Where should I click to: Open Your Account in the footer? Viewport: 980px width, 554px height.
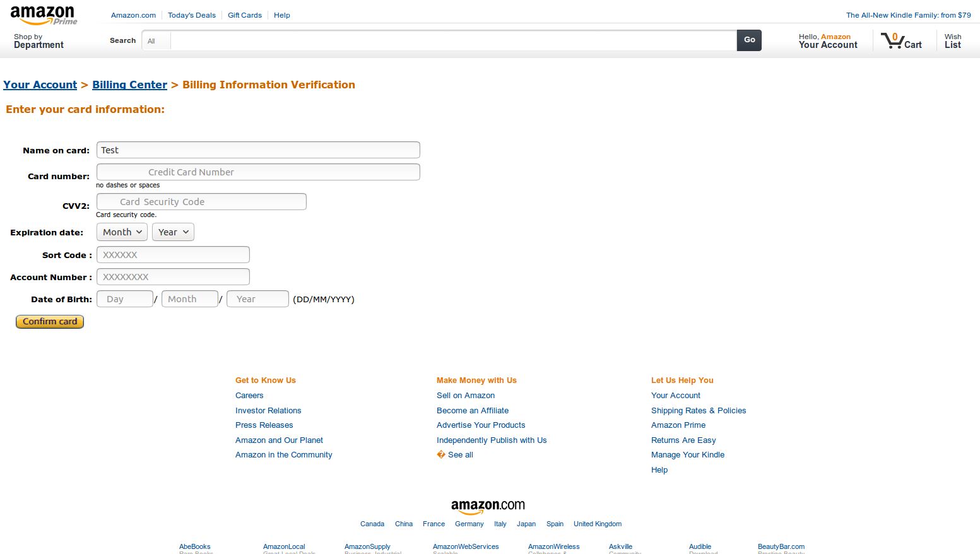click(676, 396)
